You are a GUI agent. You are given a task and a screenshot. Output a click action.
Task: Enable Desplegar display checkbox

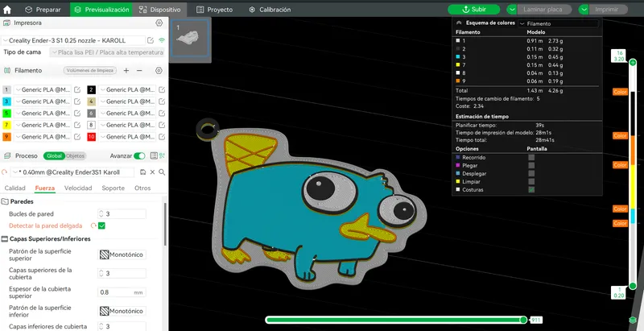(531, 173)
